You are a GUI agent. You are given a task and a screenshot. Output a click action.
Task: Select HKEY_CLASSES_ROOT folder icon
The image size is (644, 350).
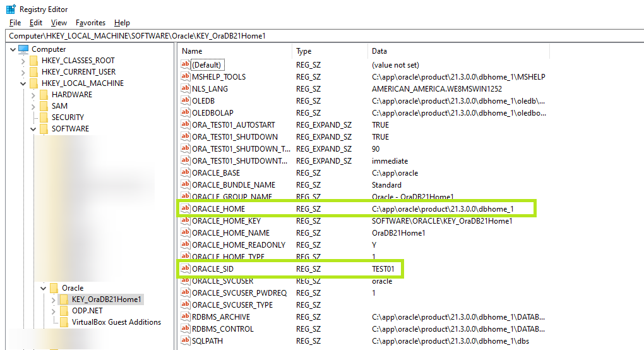pyautogui.click(x=33, y=61)
